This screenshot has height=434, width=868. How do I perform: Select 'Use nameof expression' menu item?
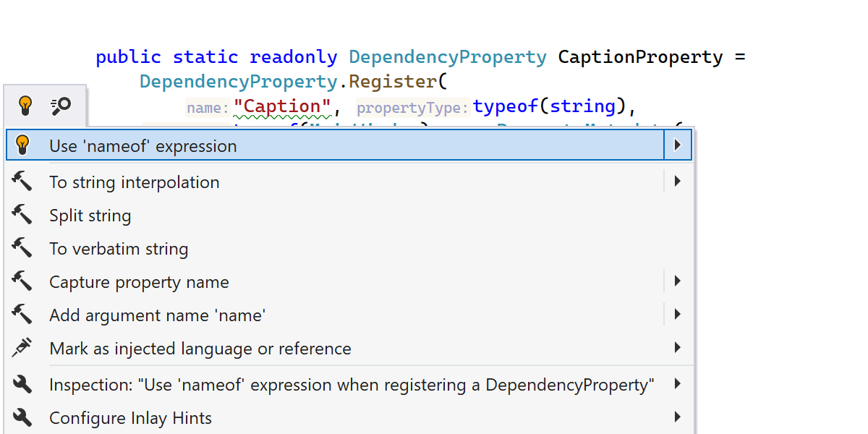(143, 146)
